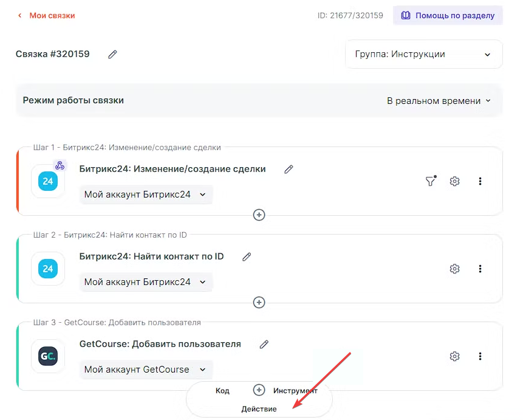Open three-dot menu for GetCourse step
Screen dimensions: 523x420
480,356
